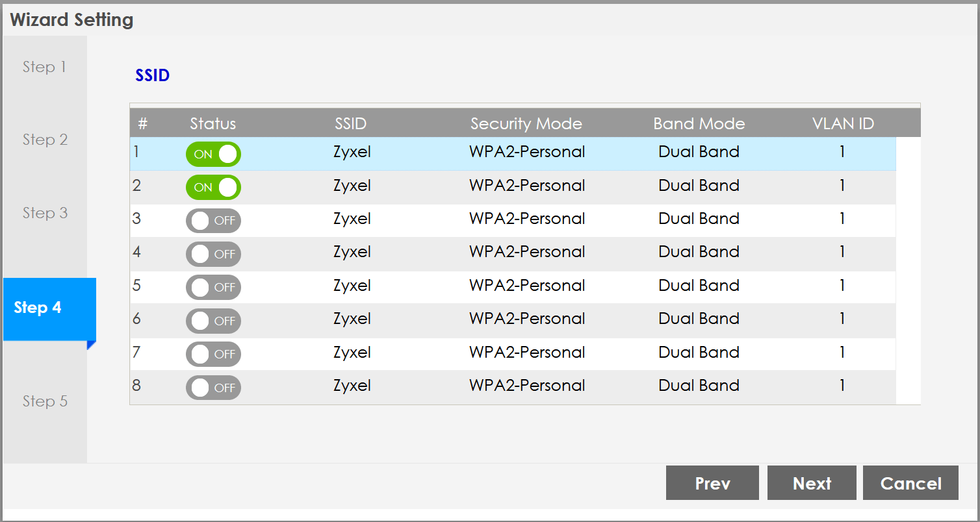This screenshot has width=980, height=522.
Task: Jump to Step 3 in sidebar
Action: (x=45, y=213)
